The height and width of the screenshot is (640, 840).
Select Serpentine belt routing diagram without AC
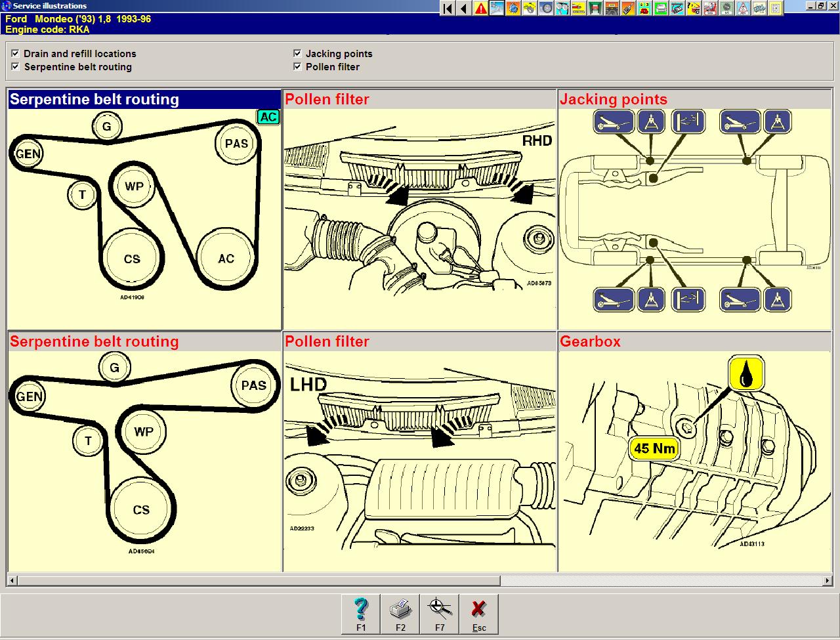click(x=144, y=453)
